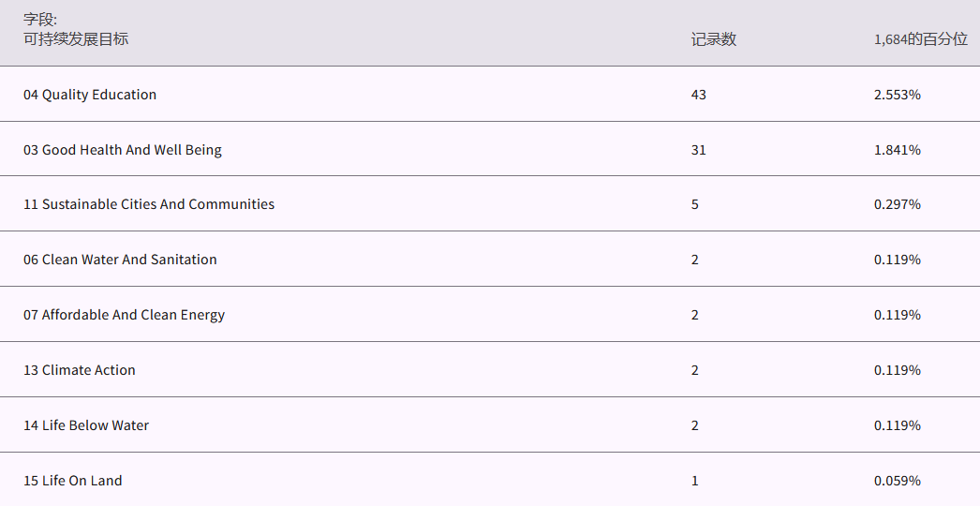Image resolution: width=980 pixels, height=506 pixels.
Task: Click the 0.059% percentage value
Action: (898, 481)
